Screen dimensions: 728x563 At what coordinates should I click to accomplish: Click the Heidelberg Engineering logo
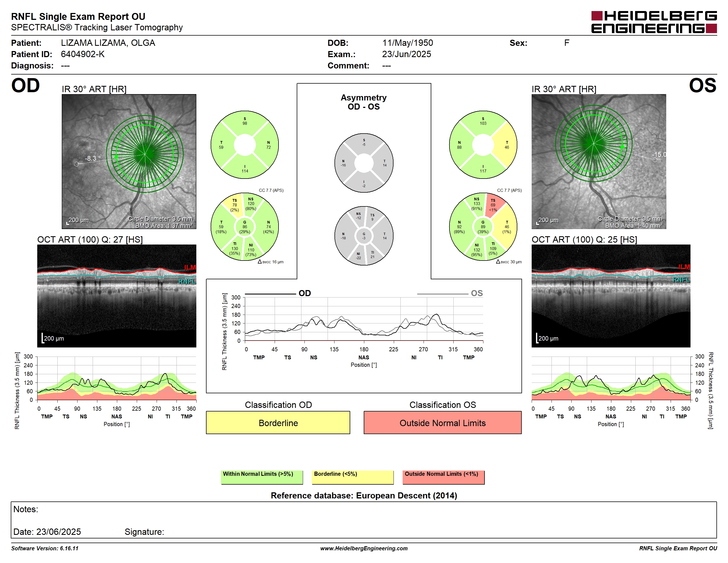click(x=654, y=22)
